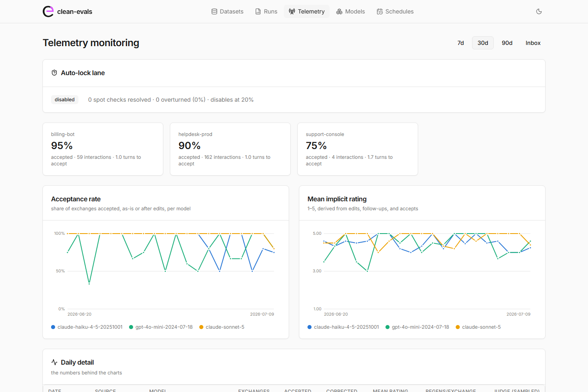Viewport: 588px width, 392px height.
Task: Select the 30d time range
Action: (483, 43)
